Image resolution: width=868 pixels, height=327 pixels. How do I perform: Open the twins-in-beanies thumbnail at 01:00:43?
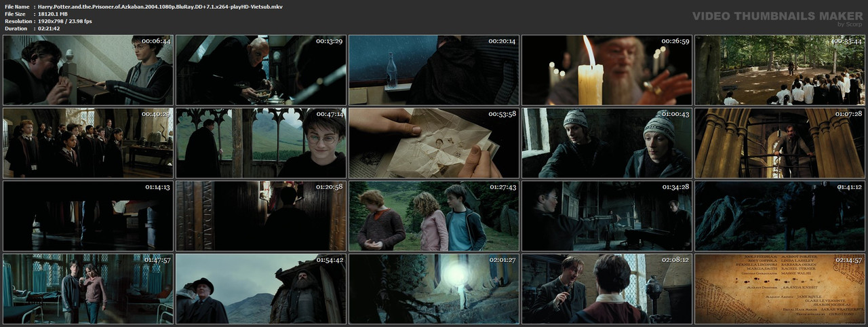click(x=607, y=143)
